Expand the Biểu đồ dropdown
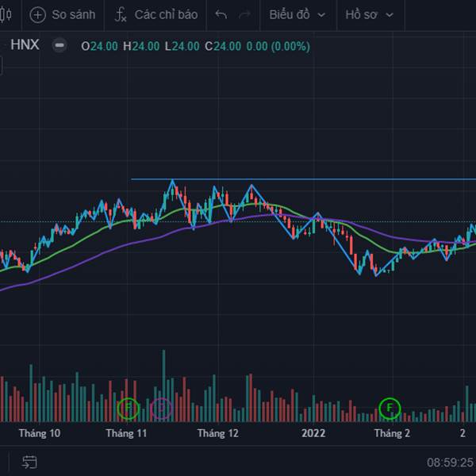 click(297, 14)
